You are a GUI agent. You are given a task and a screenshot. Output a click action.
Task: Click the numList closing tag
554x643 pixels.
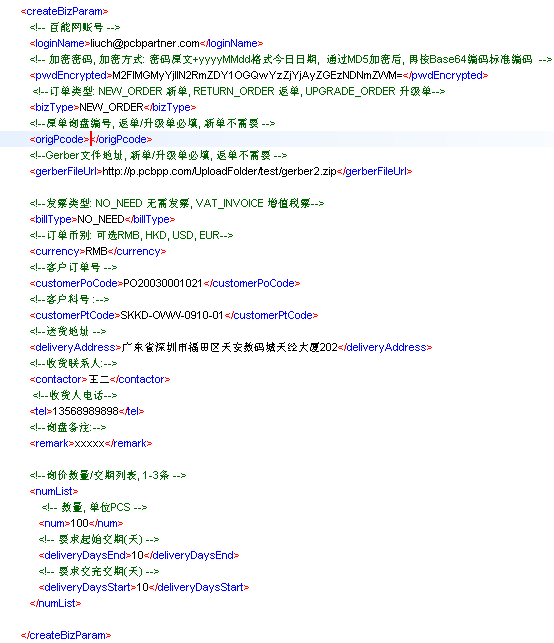(x=55, y=603)
